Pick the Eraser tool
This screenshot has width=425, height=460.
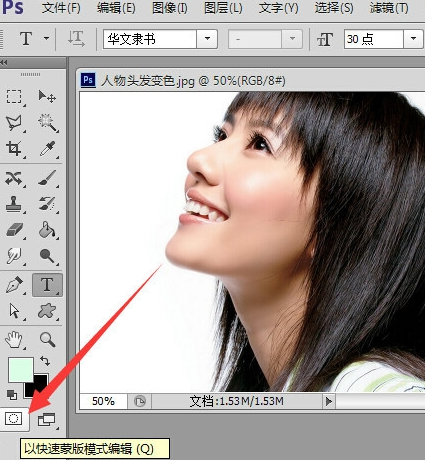(x=14, y=230)
